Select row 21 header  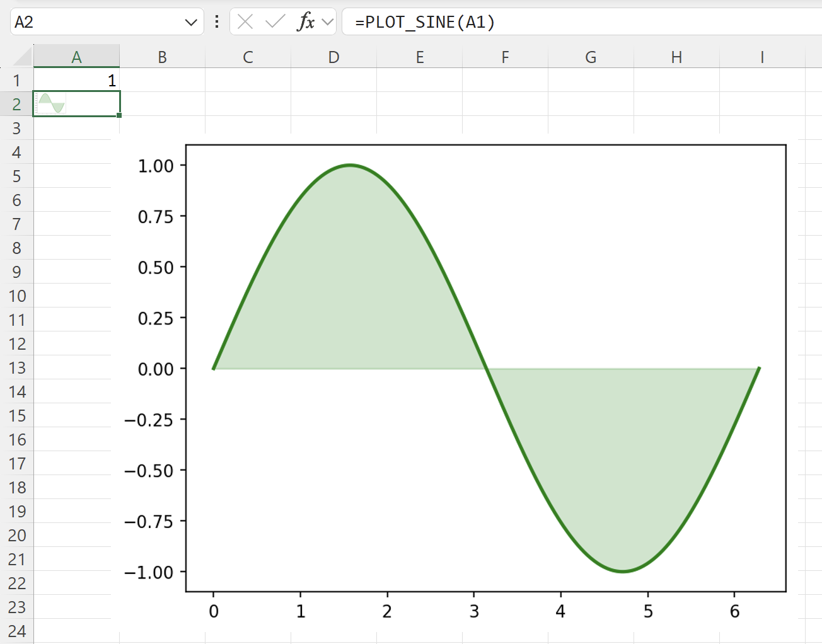pyautogui.click(x=16, y=559)
